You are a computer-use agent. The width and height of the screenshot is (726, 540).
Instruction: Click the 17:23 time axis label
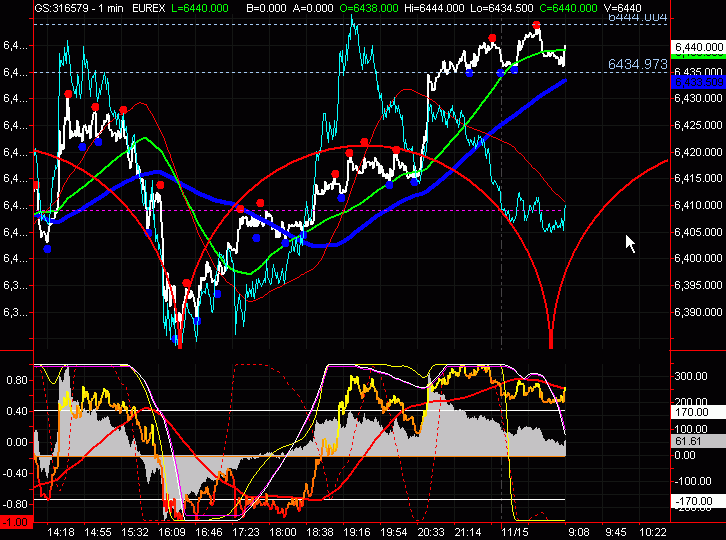(x=246, y=532)
